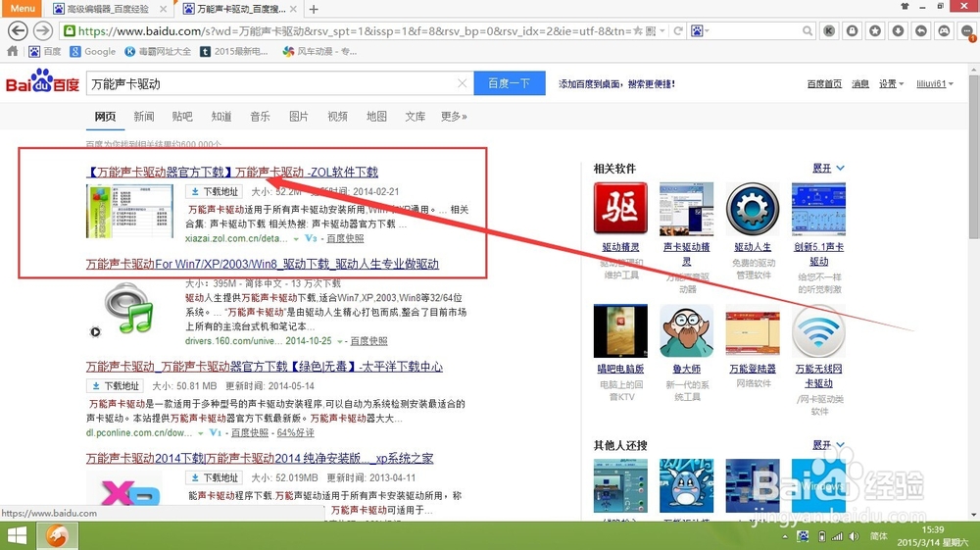Screen dimensions: 980x550
Task: Click the undo arrow toolbar icon
Action: click(921, 30)
